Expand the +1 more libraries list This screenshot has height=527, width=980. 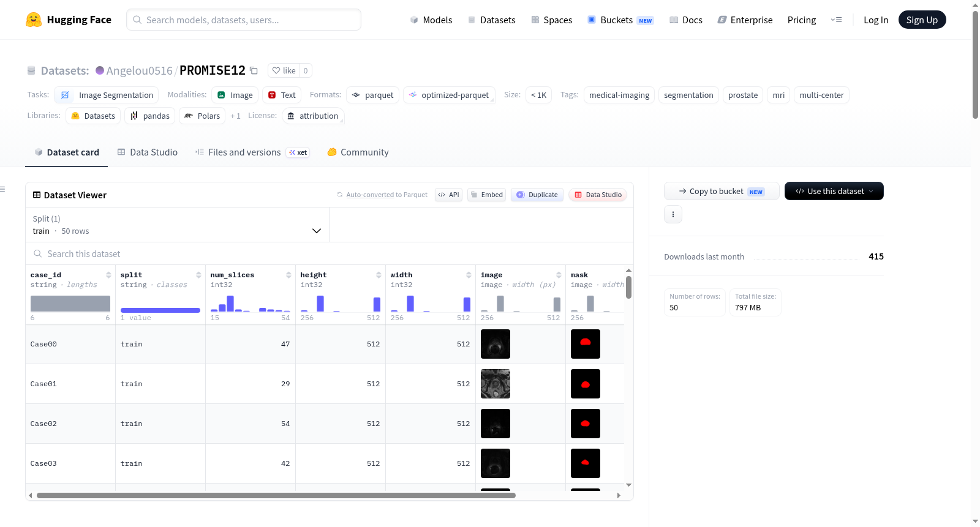pyautogui.click(x=235, y=116)
